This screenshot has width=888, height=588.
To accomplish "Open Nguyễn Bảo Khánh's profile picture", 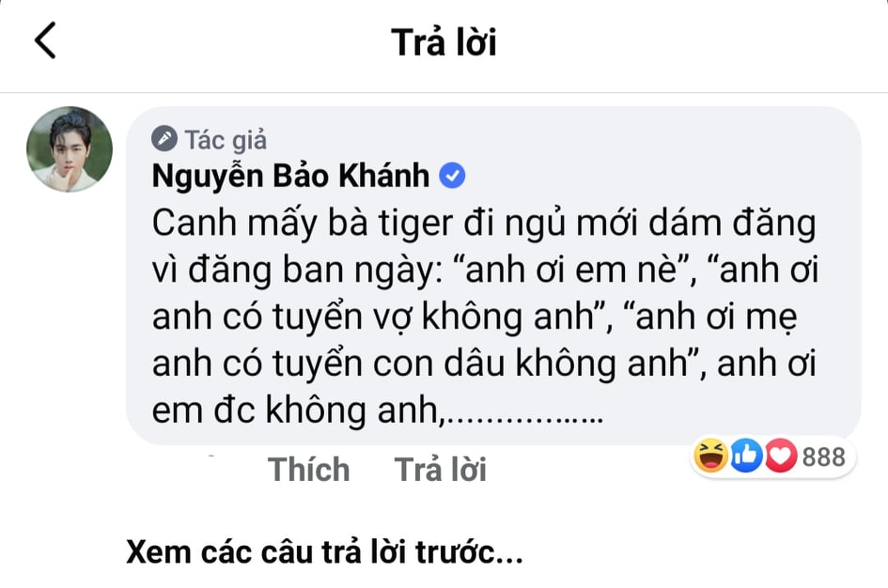I will [x=70, y=148].
